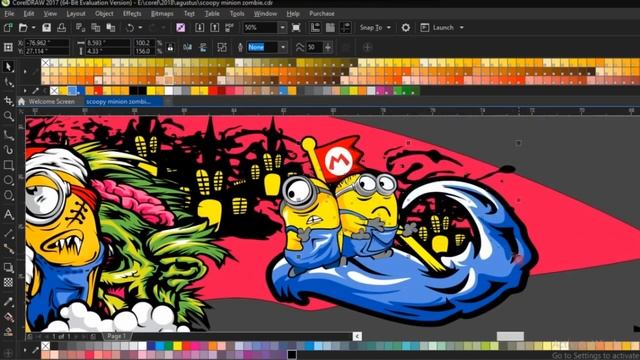Click the no-color swatch in document palette
This screenshot has width=640, height=360.
click(x=54, y=91)
